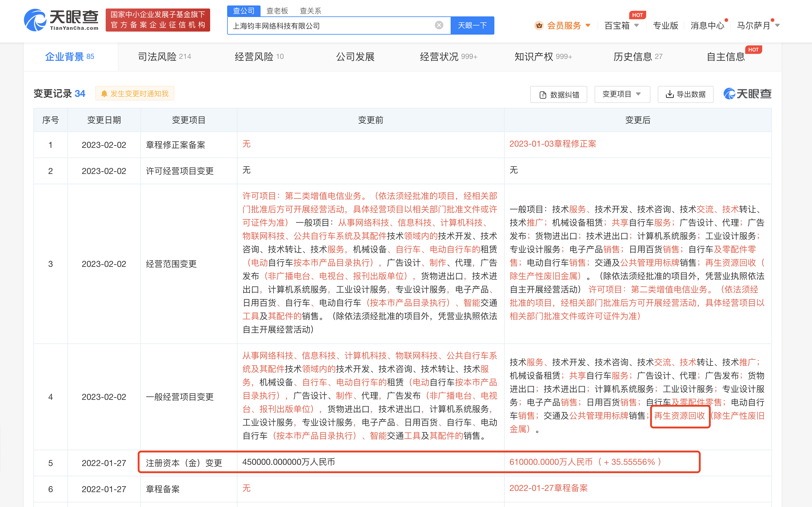Click the 2022-01-27章程备案 text
Image resolution: width=812 pixels, height=507 pixels.
click(549, 488)
